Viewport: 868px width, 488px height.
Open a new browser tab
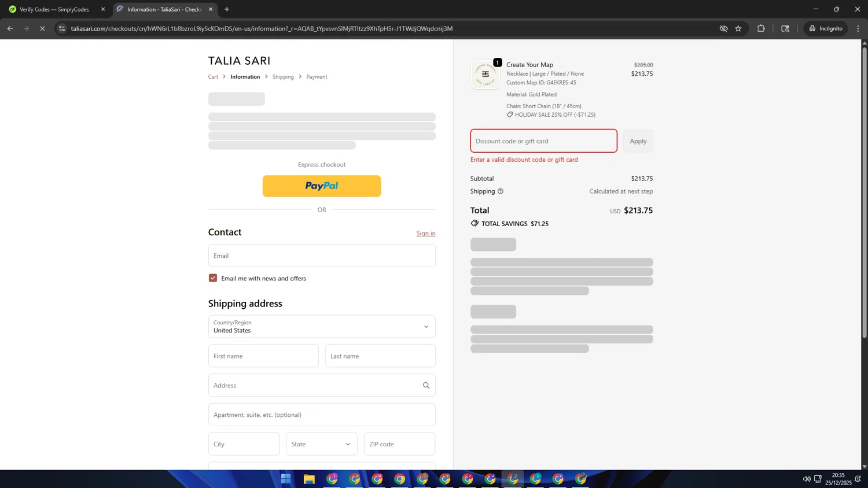click(x=227, y=9)
